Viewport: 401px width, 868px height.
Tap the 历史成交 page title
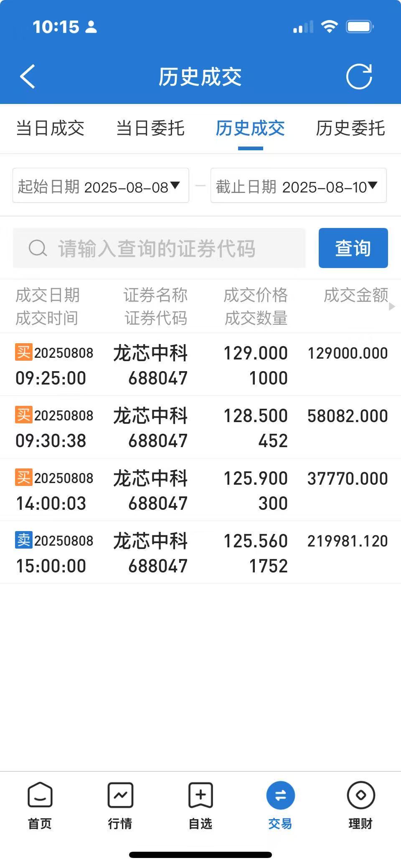pyautogui.click(x=200, y=77)
